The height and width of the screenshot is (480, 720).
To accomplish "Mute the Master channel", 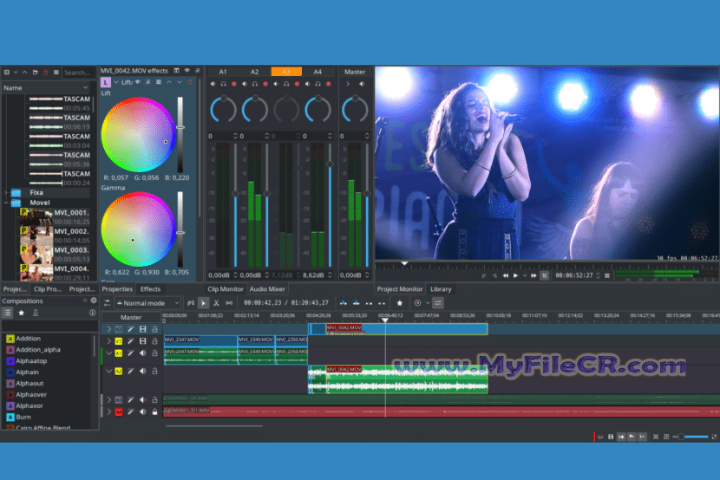I will [362, 84].
